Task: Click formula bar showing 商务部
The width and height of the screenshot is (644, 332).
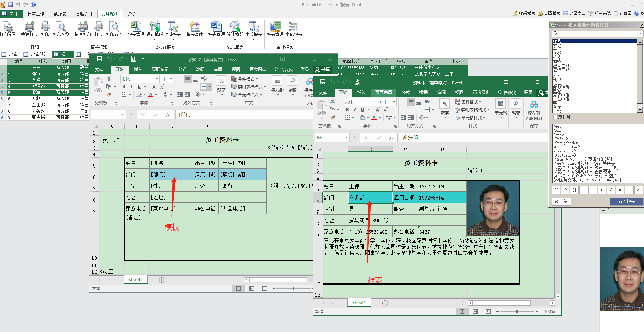Action: [473, 138]
